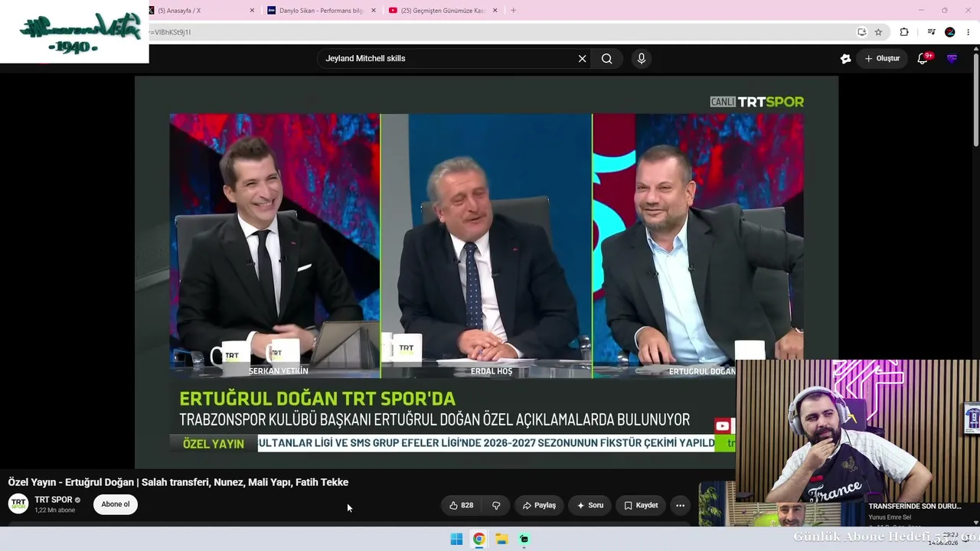The height and width of the screenshot is (551, 980).
Task: Open YouTube notifications bell
Action: click(x=923, y=58)
